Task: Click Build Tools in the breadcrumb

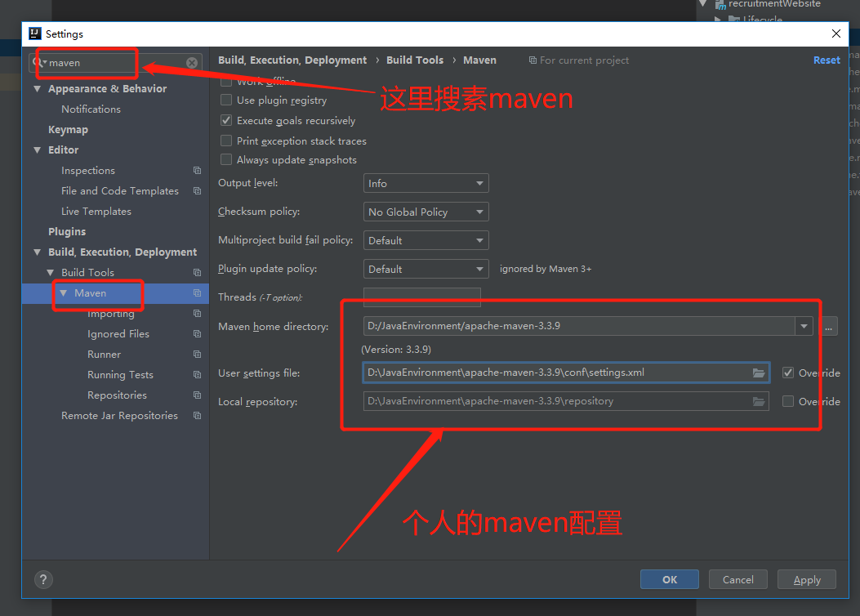Action: click(x=415, y=60)
